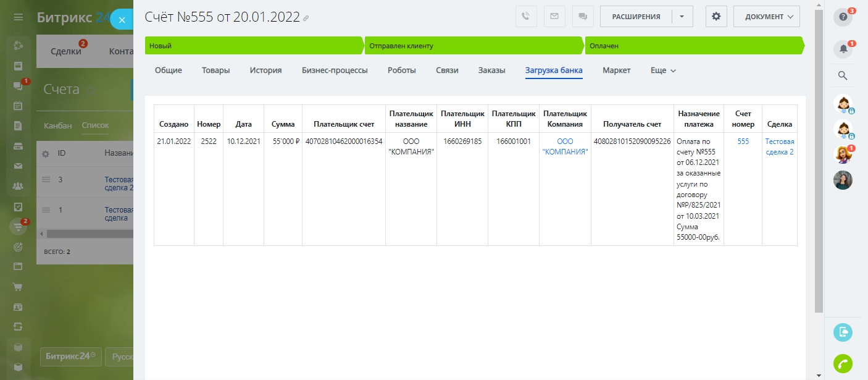Screen dimensions: 868x380
Task: Switch to the Товары tab
Action: (x=215, y=70)
